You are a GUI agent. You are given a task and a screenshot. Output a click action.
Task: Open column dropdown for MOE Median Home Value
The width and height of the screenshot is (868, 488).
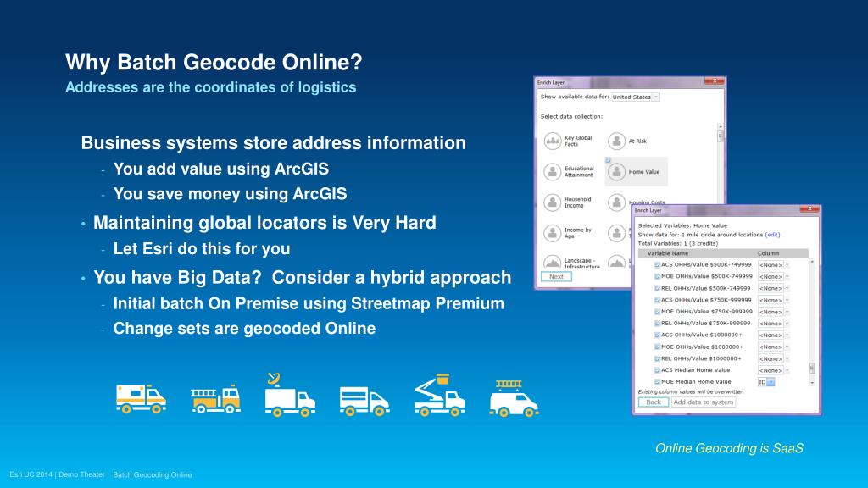click(771, 382)
